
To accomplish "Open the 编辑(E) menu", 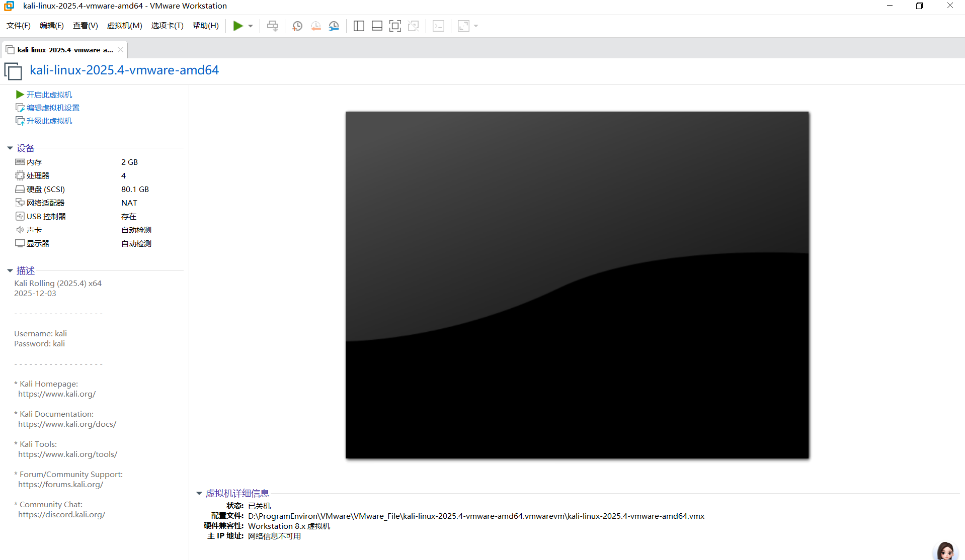I will (52, 26).
